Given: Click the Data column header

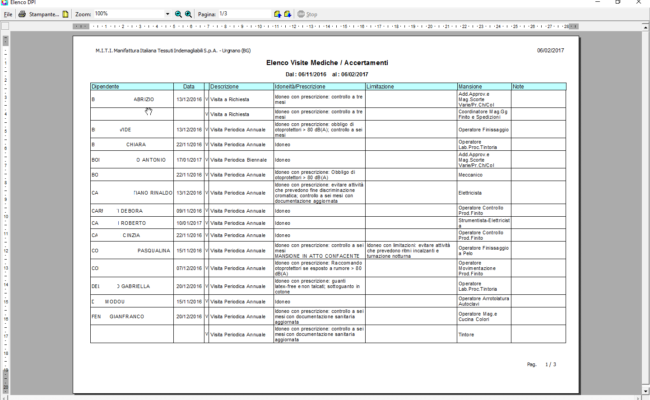Looking at the screenshot, I should point(189,87).
